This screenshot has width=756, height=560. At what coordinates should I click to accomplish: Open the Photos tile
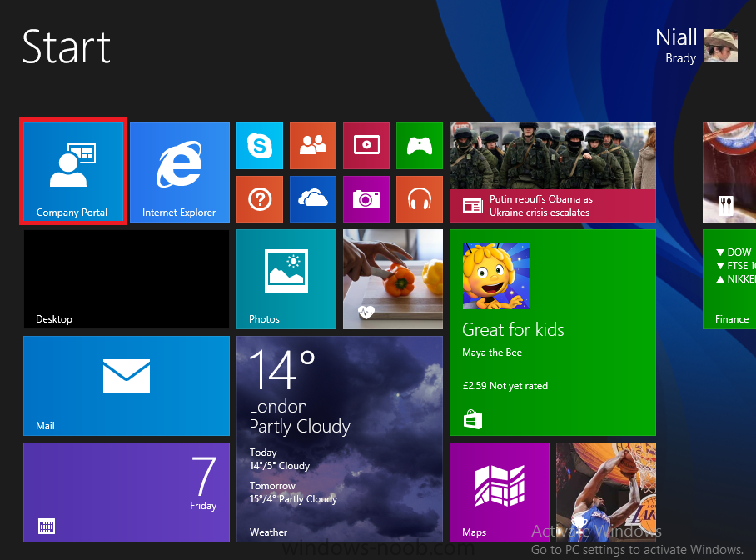[x=286, y=279]
